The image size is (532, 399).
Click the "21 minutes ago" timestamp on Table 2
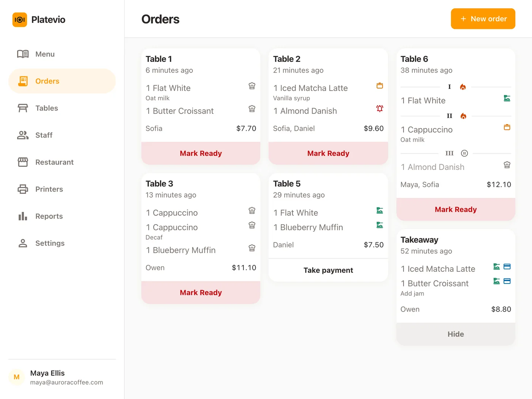(298, 70)
